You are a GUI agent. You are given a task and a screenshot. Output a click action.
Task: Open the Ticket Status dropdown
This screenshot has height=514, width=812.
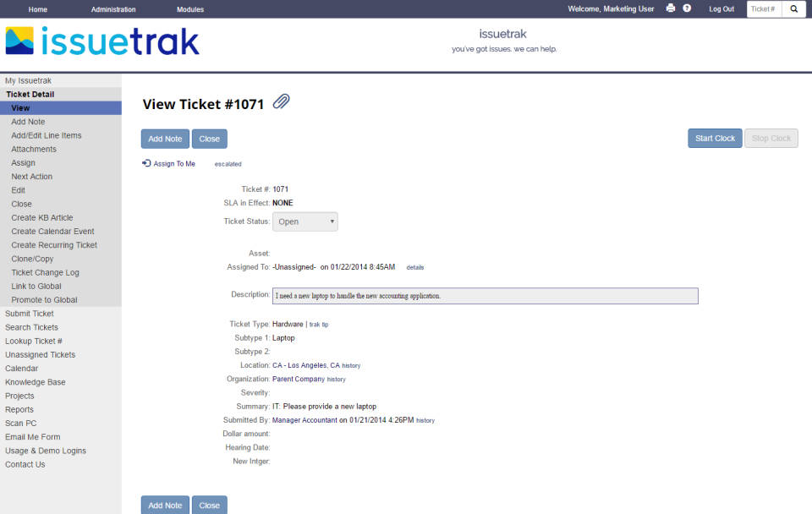coord(304,221)
